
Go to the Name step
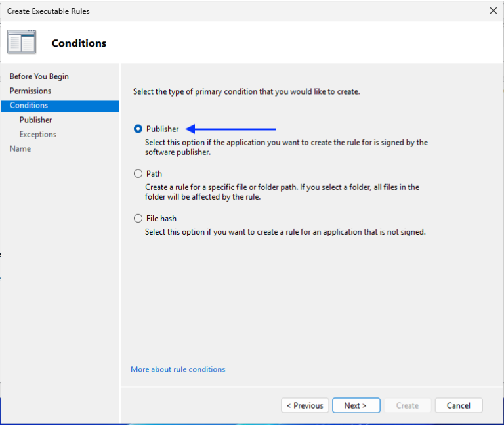click(x=20, y=148)
